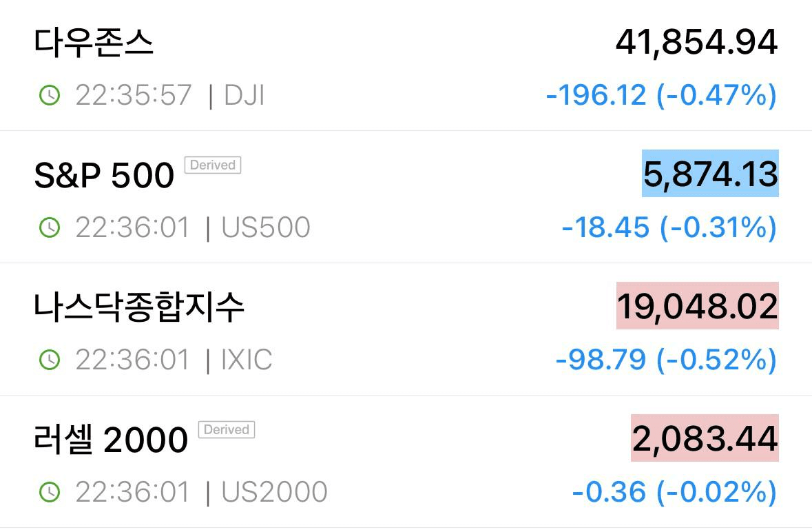
Task: Click the -0.36 (-0.02%) change value
Action: point(674,491)
